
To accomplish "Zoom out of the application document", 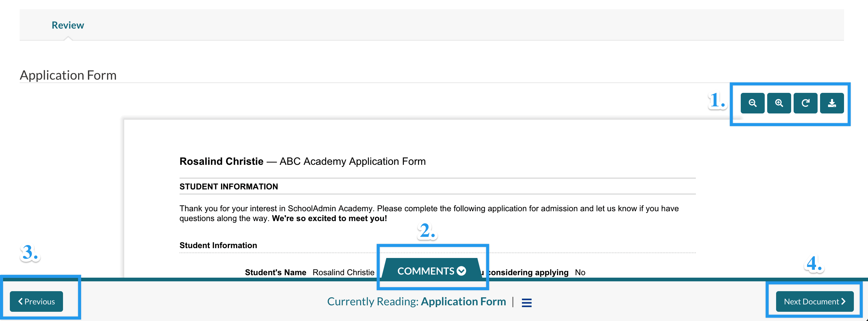I will (752, 103).
